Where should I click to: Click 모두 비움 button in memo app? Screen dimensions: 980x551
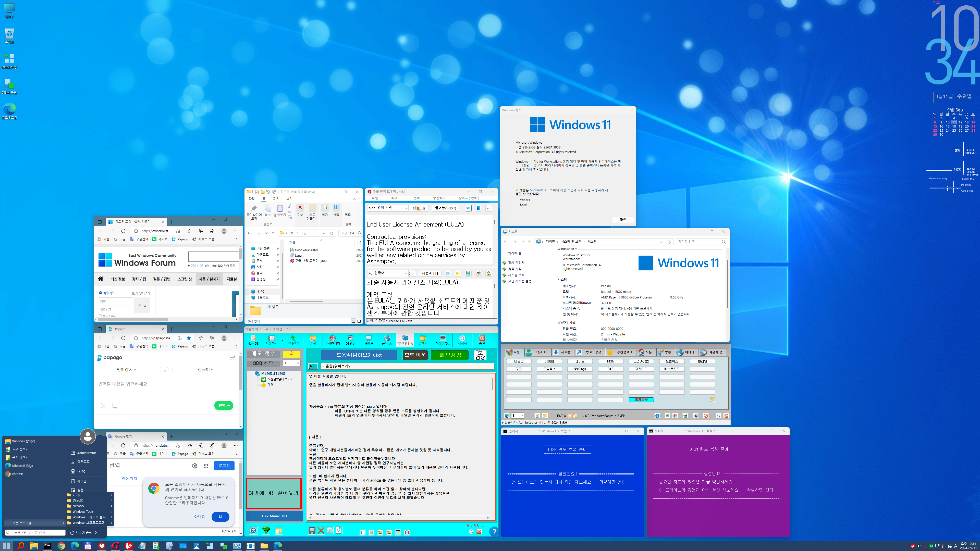[x=415, y=355]
